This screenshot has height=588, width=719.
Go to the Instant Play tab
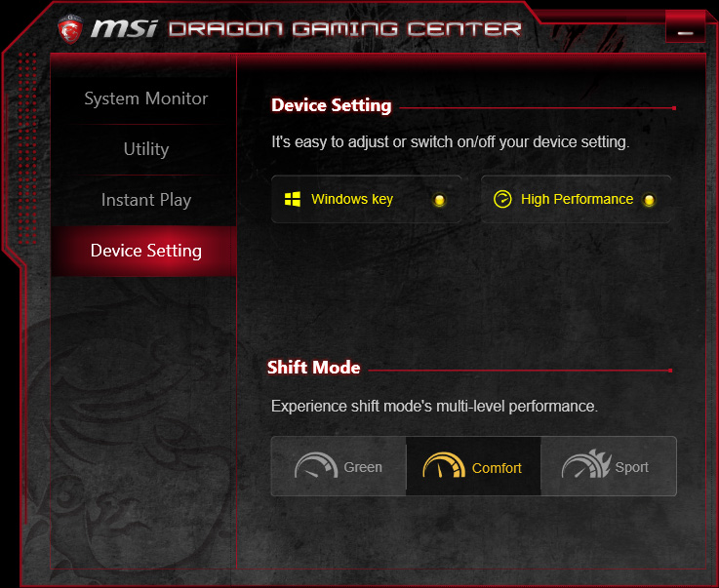click(145, 200)
